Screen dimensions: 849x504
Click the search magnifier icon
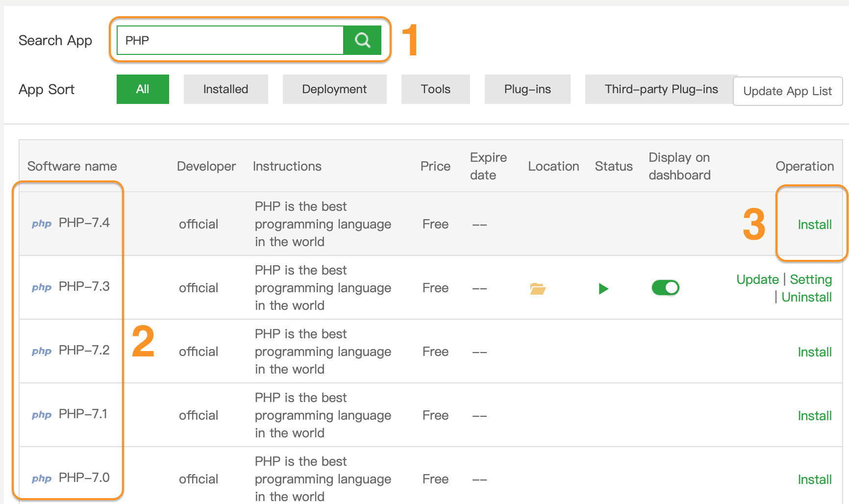(362, 40)
